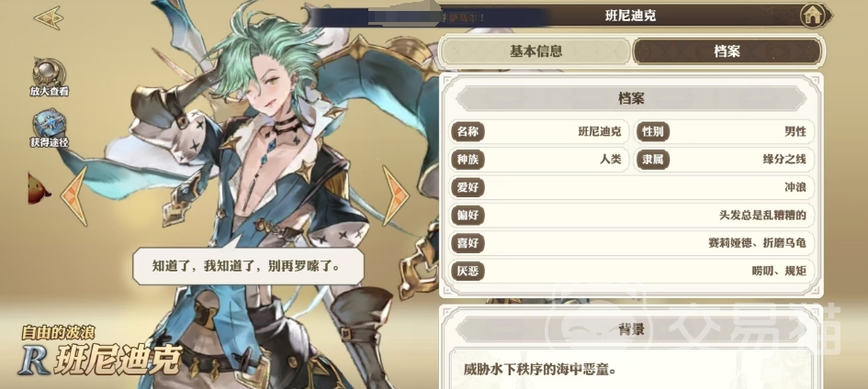This screenshot has width=868, height=389.
Task: Select the 档案 tab
Action: (727, 51)
